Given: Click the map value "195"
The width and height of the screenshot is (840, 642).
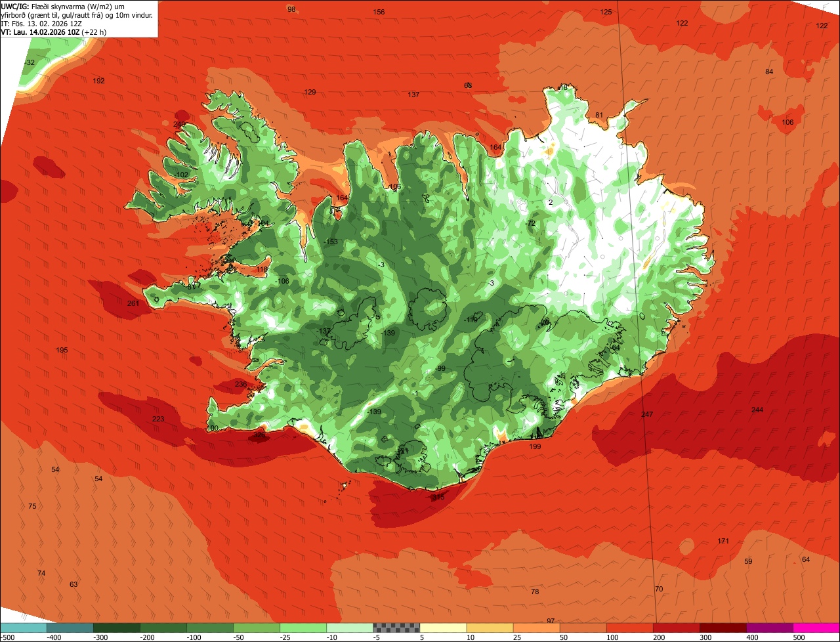Looking at the screenshot, I should coord(62,350).
